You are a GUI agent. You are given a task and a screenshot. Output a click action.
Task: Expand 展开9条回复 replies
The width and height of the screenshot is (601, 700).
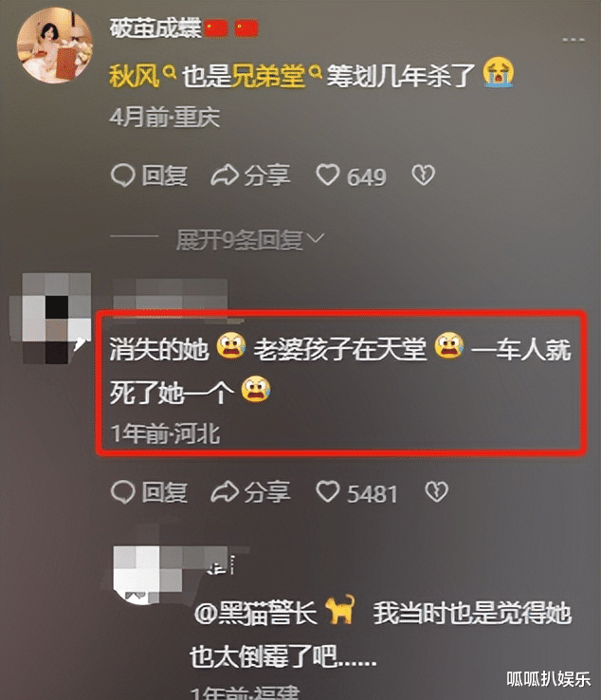[249, 240]
